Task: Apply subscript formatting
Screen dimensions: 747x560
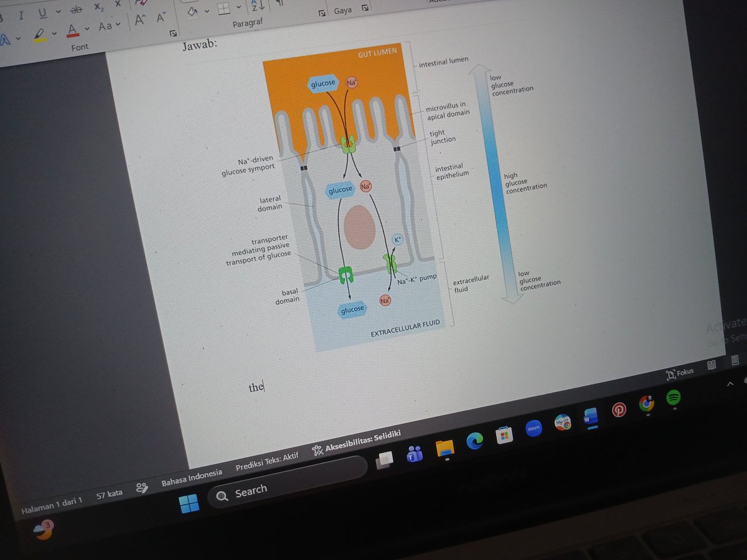Action: 98,6
